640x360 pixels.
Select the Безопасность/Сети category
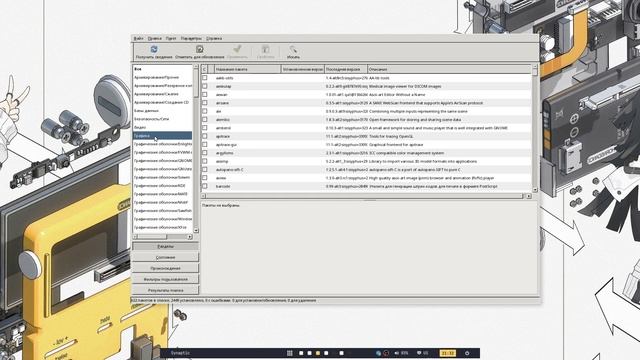point(162,119)
